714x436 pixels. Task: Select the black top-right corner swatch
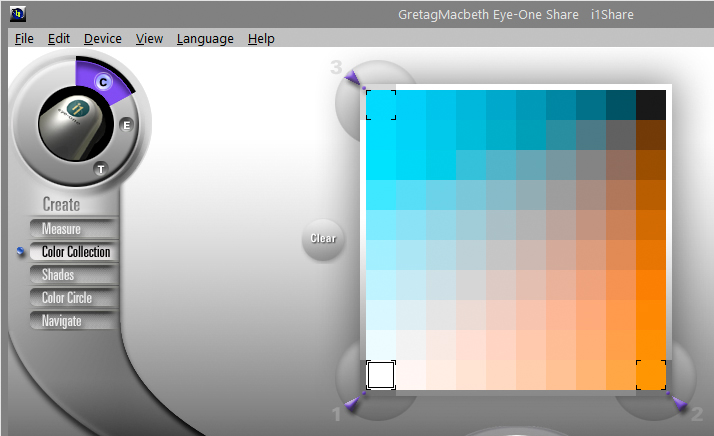651,105
